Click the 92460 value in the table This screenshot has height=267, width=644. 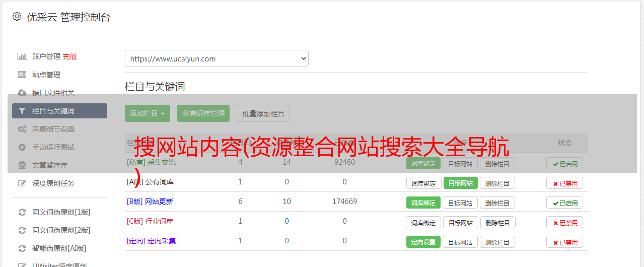coord(344,162)
